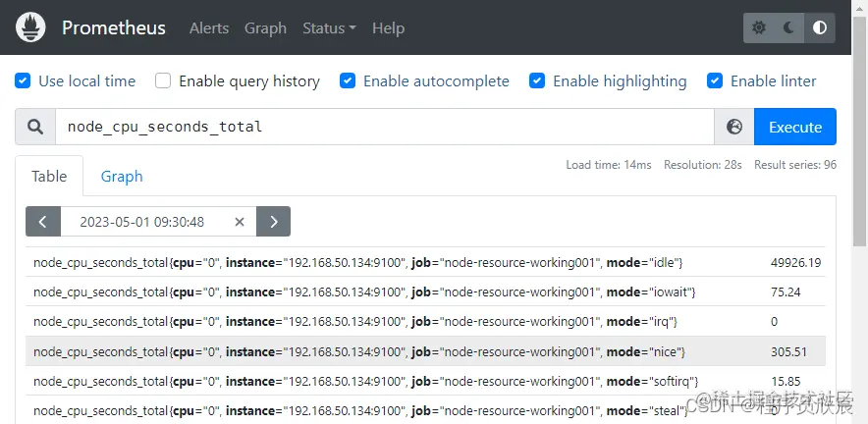Go to previous evaluation time arrow
Image resolution: width=868 pixels, height=424 pixels.
pos(43,222)
